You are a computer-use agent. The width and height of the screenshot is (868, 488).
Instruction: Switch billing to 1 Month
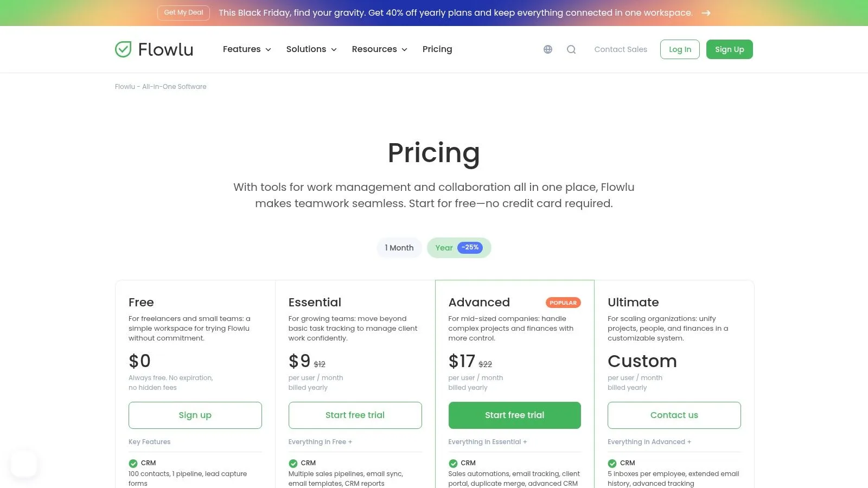click(x=399, y=248)
